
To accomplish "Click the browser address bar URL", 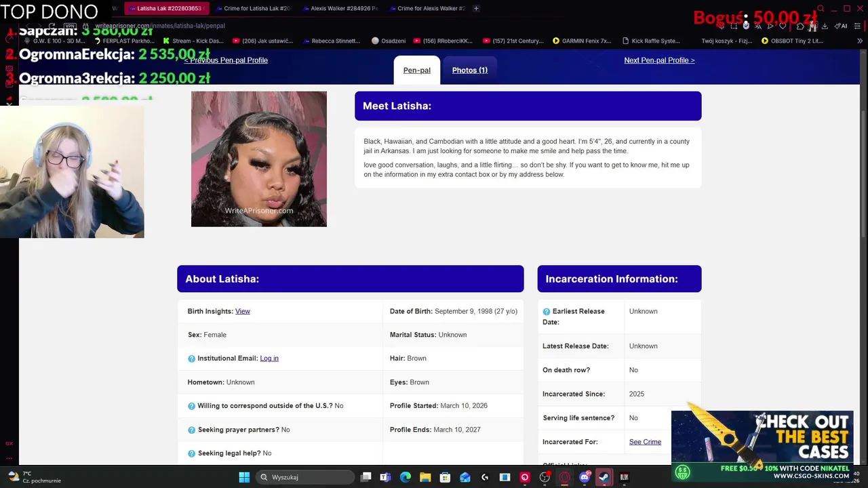I will (160, 26).
